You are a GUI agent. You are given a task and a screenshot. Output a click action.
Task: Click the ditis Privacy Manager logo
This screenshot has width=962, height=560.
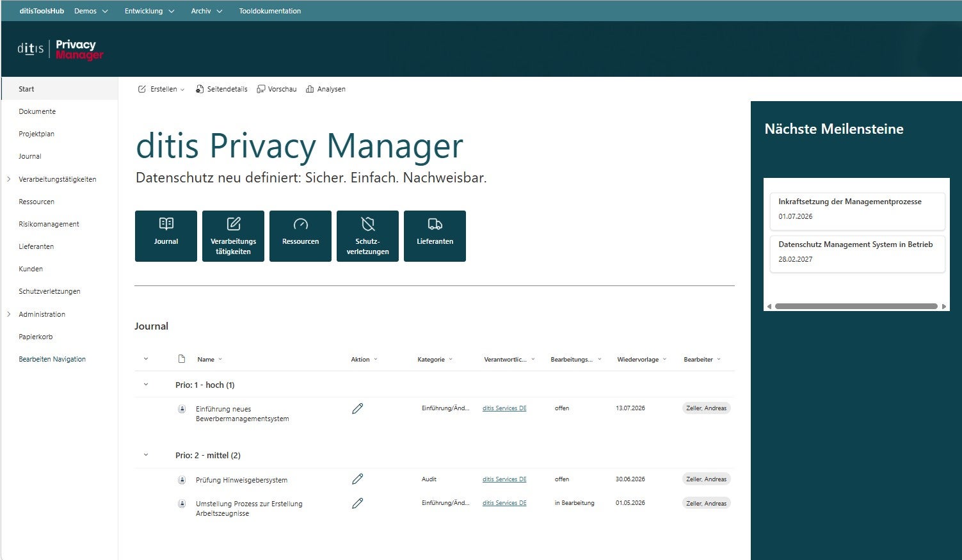click(61, 49)
